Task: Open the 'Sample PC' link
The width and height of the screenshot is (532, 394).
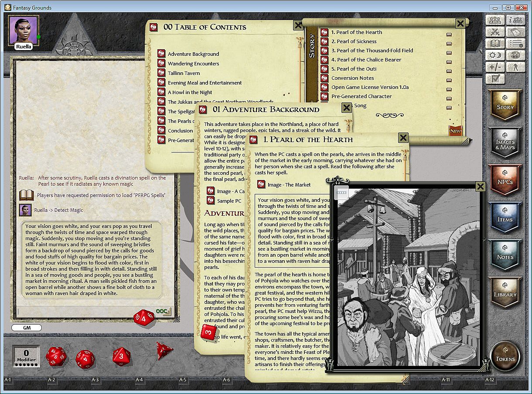Action: 229,201
